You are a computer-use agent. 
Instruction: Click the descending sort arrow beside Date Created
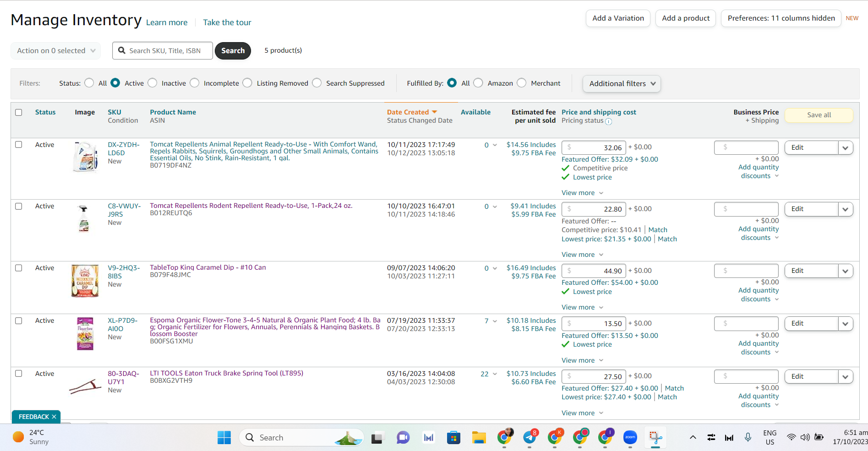(x=434, y=112)
